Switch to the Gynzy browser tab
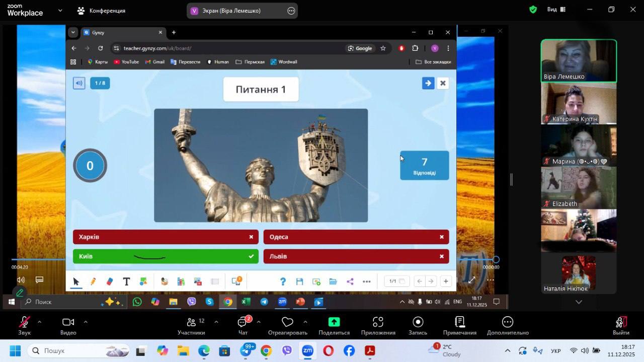Image resolution: width=644 pixels, height=362 pixels. click(121, 32)
